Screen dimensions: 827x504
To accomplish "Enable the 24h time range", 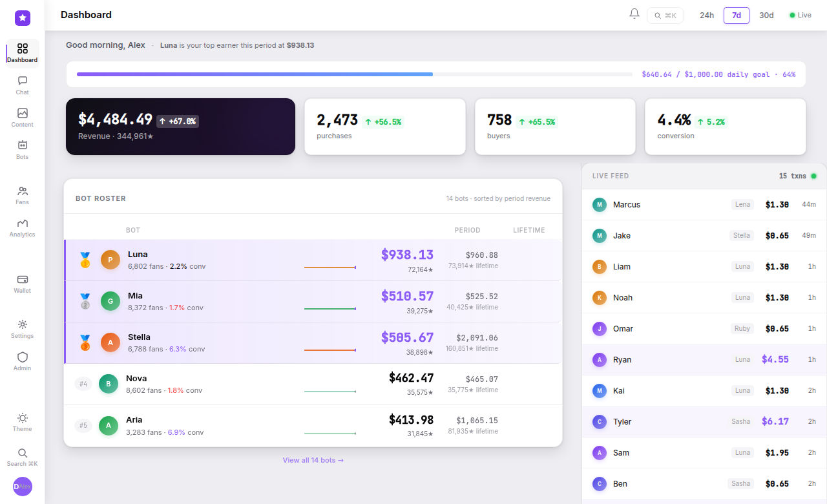I will coord(707,15).
